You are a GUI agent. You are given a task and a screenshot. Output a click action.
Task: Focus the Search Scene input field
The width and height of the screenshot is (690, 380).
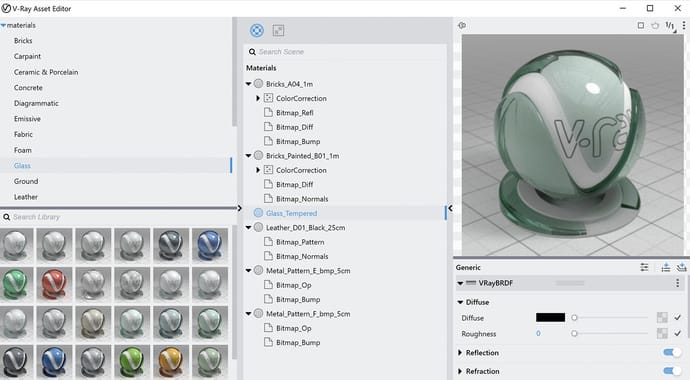345,52
